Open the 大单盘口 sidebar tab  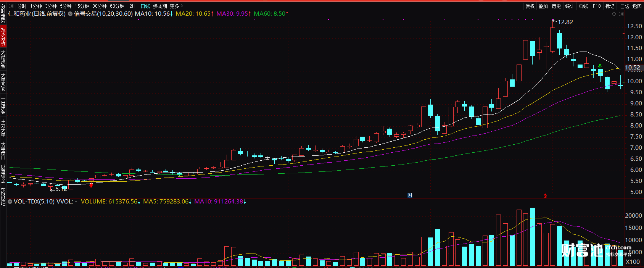[3, 151]
